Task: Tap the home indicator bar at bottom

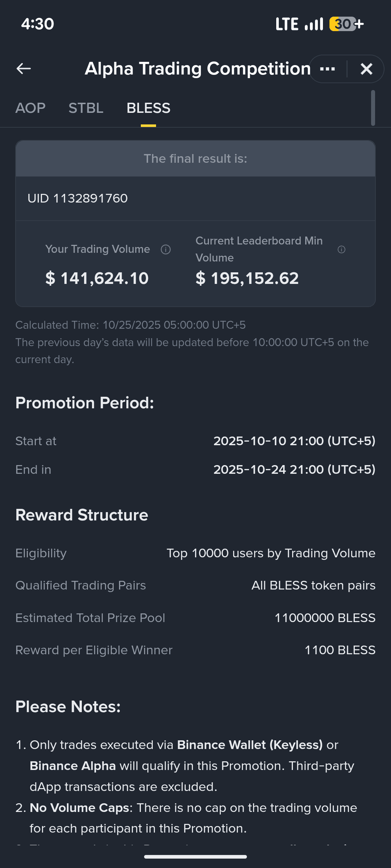Action: [x=195, y=857]
